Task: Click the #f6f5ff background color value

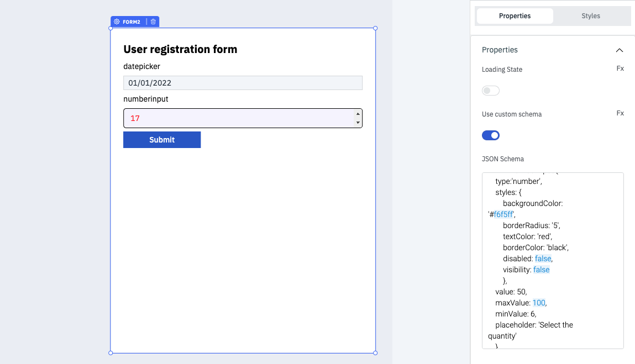Action: 503,214
